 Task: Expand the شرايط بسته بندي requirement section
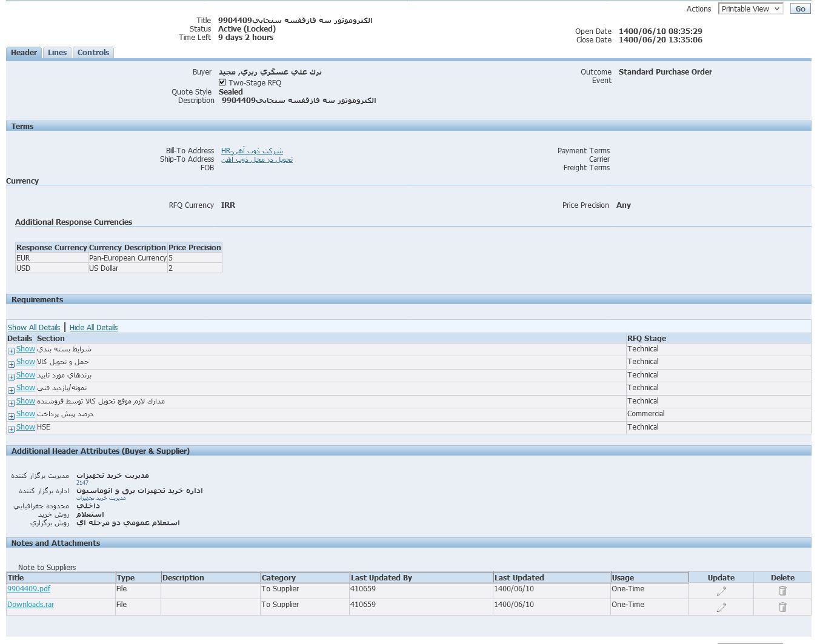coord(11,351)
